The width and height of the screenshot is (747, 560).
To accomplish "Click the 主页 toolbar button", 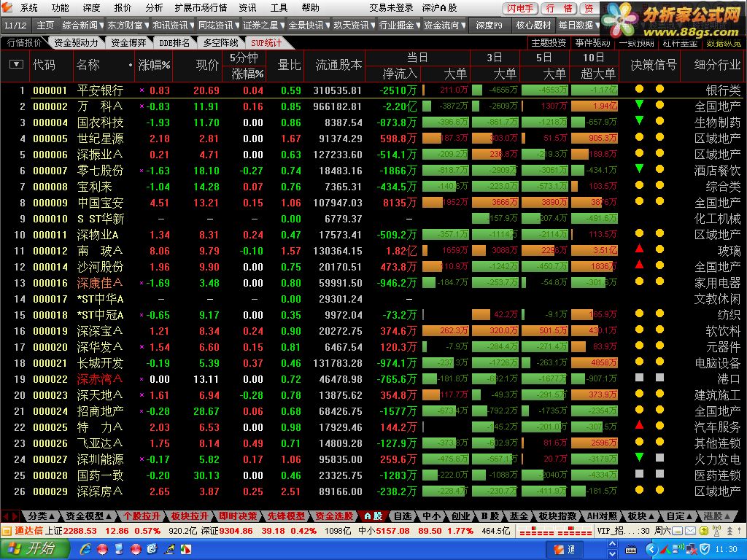I will (x=45, y=25).
